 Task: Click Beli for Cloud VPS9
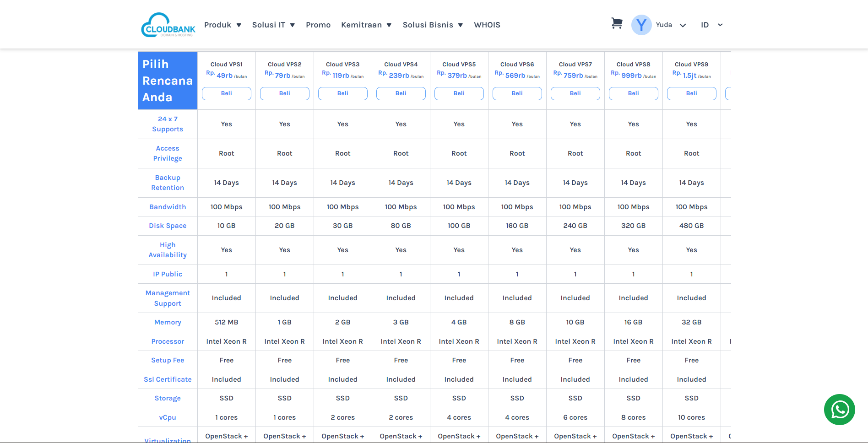click(x=692, y=93)
